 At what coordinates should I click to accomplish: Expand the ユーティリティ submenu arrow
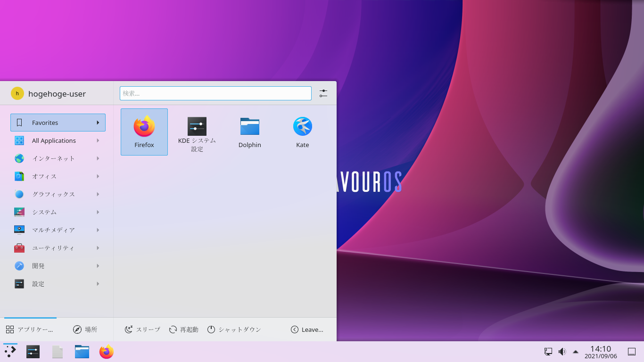[x=98, y=248]
